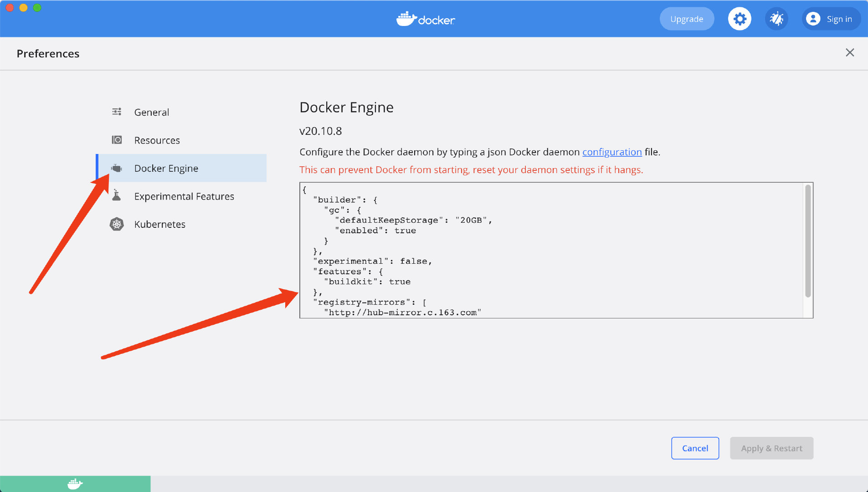Click the "registry-mirrors" line
This screenshot has height=492, width=868.
click(370, 302)
